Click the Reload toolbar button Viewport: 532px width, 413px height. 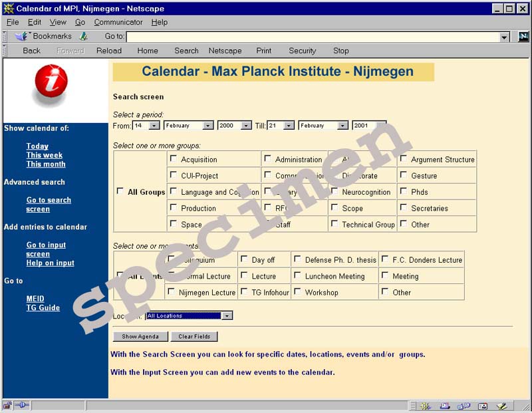(109, 51)
